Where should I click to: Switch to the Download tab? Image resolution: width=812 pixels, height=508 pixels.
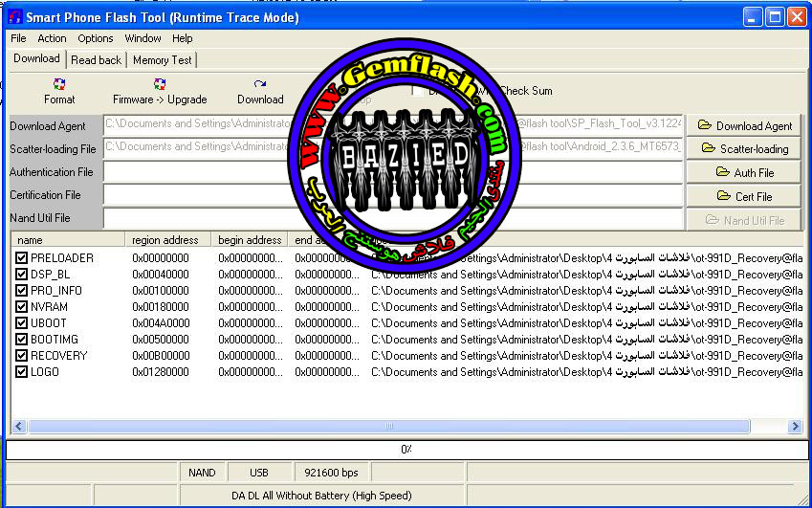tap(36, 58)
